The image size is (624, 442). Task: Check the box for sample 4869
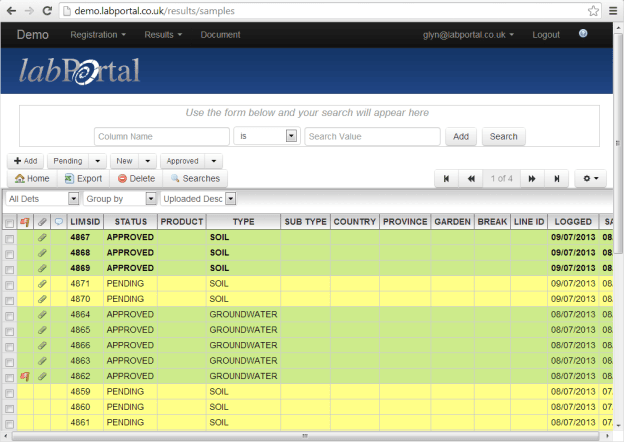10,270
